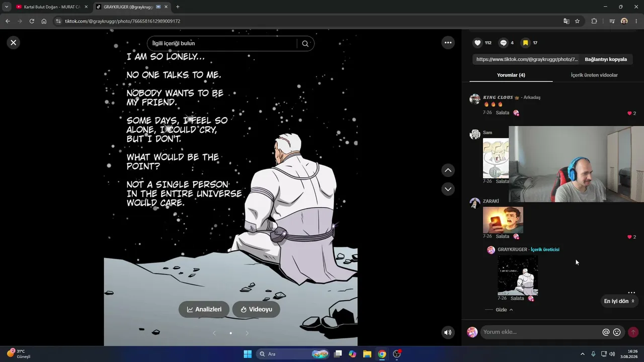Open Copilot from the taskbar
The image size is (644, 362).
353,354
